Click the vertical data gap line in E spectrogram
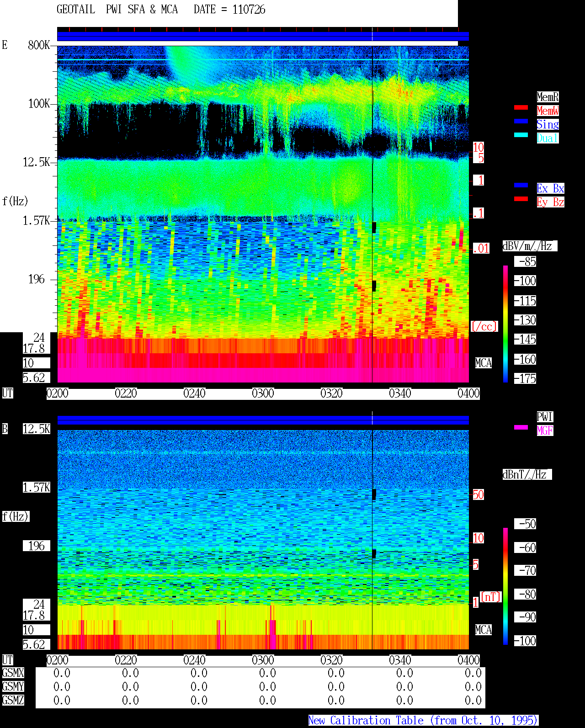 pyautogui.click(x=372, y=214)
